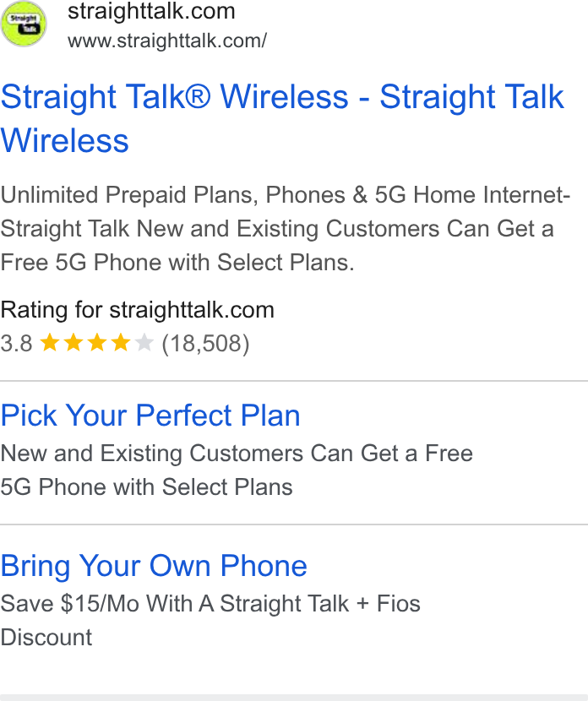The width and height of the screenshot is (588, 701).
Task: Click the first gold rating star
Action: coord(50,344)
